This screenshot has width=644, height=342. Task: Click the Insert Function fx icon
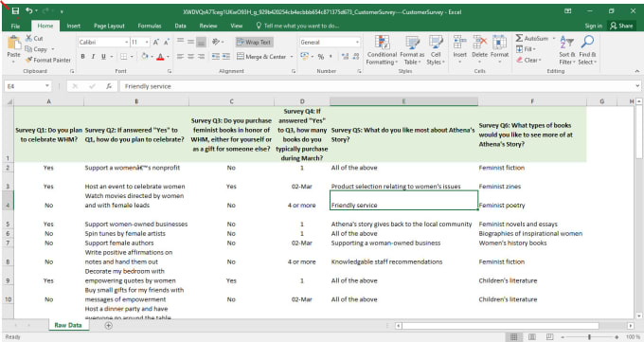109,86
